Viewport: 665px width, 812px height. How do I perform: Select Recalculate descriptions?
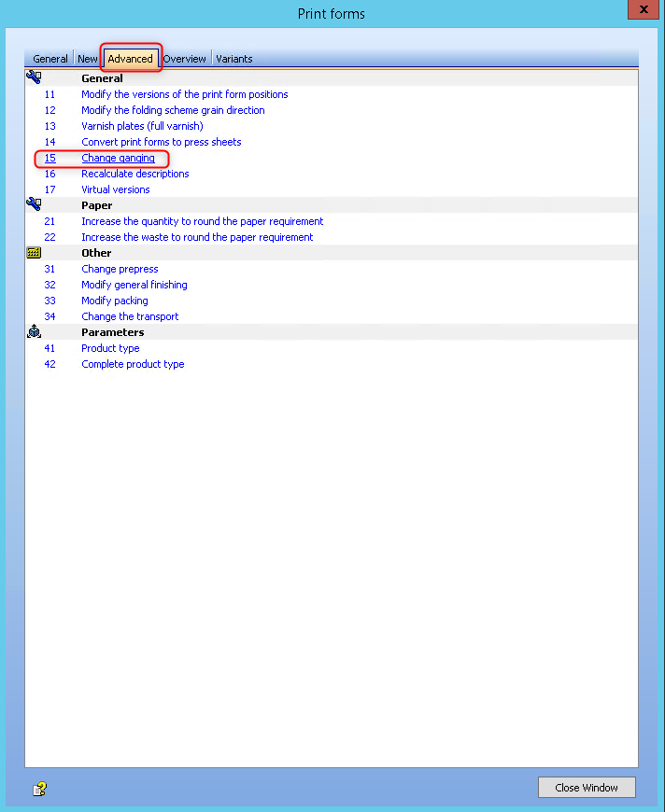click(x=135, y=174)
